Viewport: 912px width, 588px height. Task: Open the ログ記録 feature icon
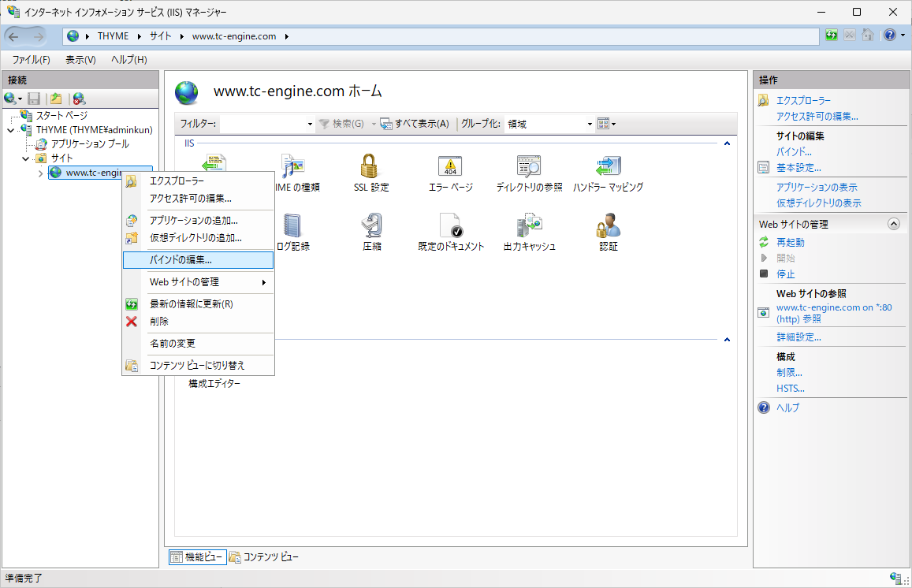click(x=292, y=232)
